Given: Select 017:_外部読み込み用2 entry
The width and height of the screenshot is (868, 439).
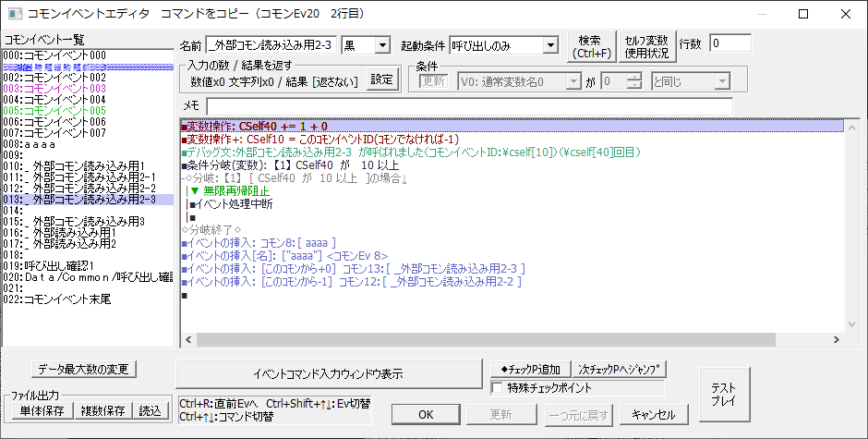Looking at the screenshot, I should [x=88, y=244].
